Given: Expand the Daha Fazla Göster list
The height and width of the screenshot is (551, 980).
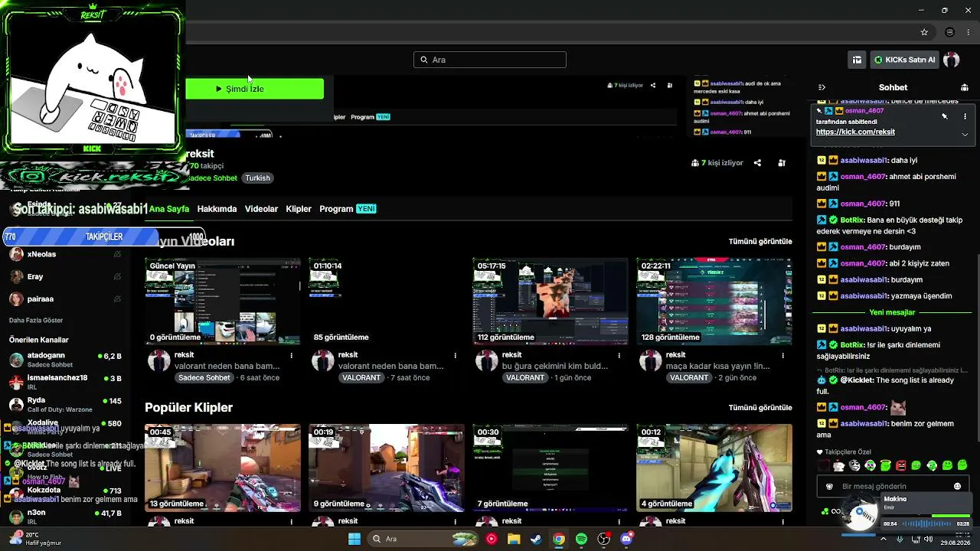Looking at the screenshot, I should pos(36,320).
